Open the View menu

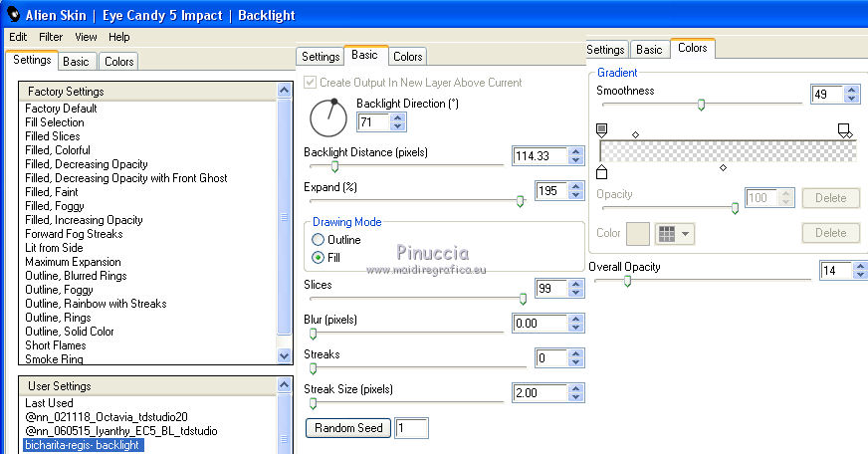(x=86, y=37)
